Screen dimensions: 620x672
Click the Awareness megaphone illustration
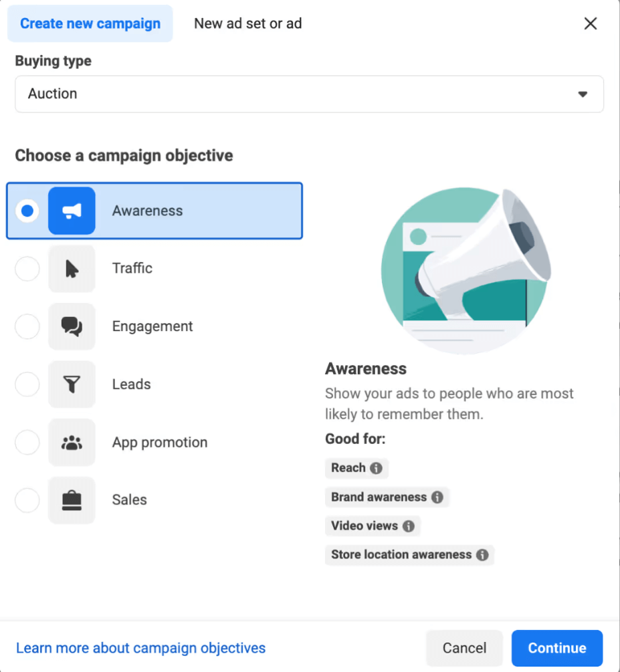point(466,271)
